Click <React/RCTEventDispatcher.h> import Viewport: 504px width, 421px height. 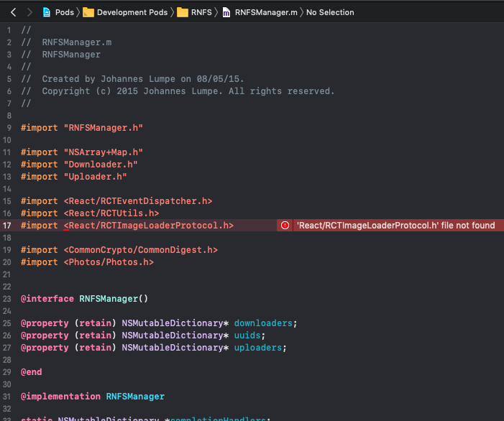(138, 201)
